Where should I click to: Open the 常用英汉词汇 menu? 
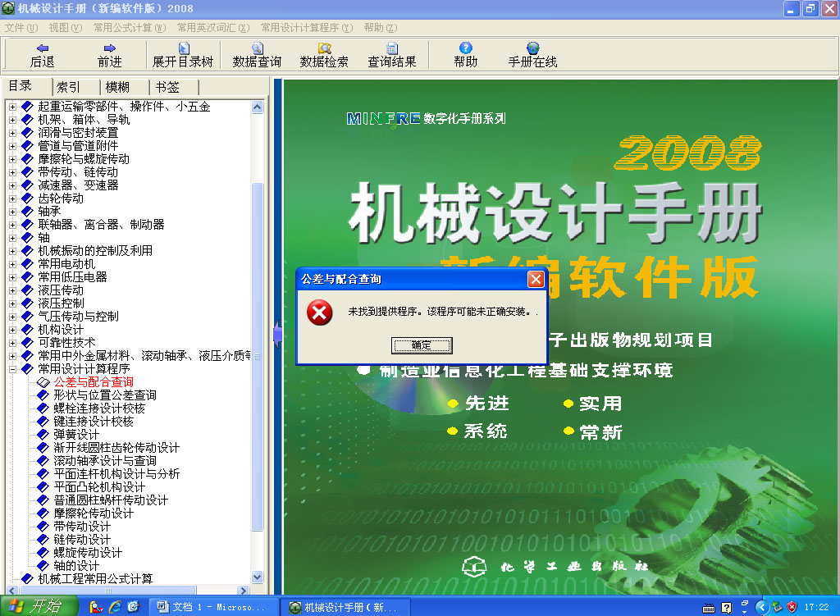[x=213, y=27]
